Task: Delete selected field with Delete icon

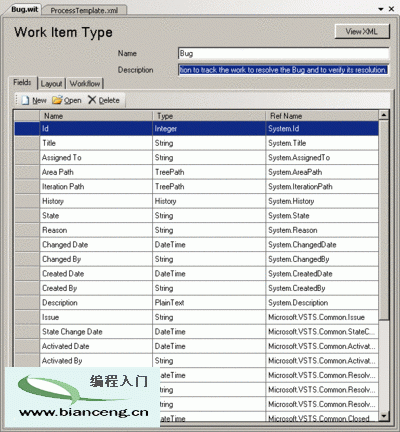Action: (x=92, y=100)
